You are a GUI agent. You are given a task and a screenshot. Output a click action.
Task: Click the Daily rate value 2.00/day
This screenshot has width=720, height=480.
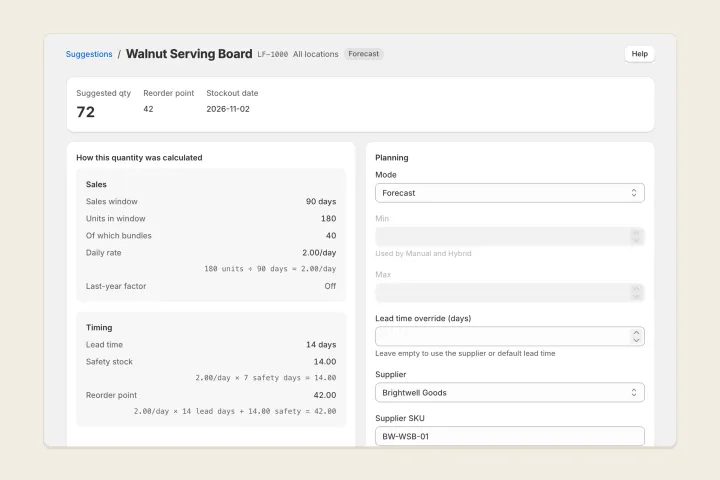319,253
